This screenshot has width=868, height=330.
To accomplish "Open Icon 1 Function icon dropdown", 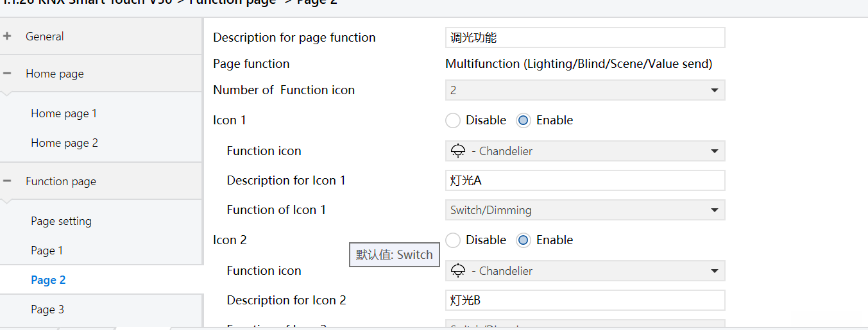I will pos(584,151).
